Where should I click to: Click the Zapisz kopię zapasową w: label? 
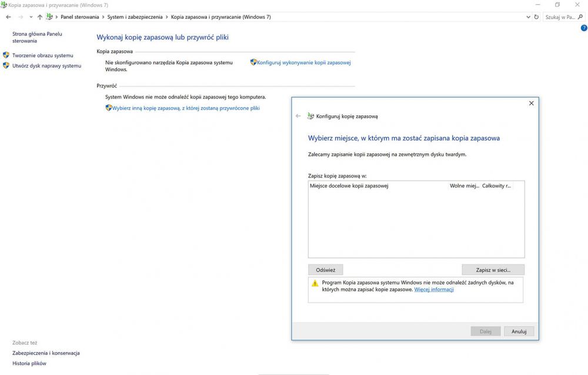pyautogui.click(x=338, y=175)
